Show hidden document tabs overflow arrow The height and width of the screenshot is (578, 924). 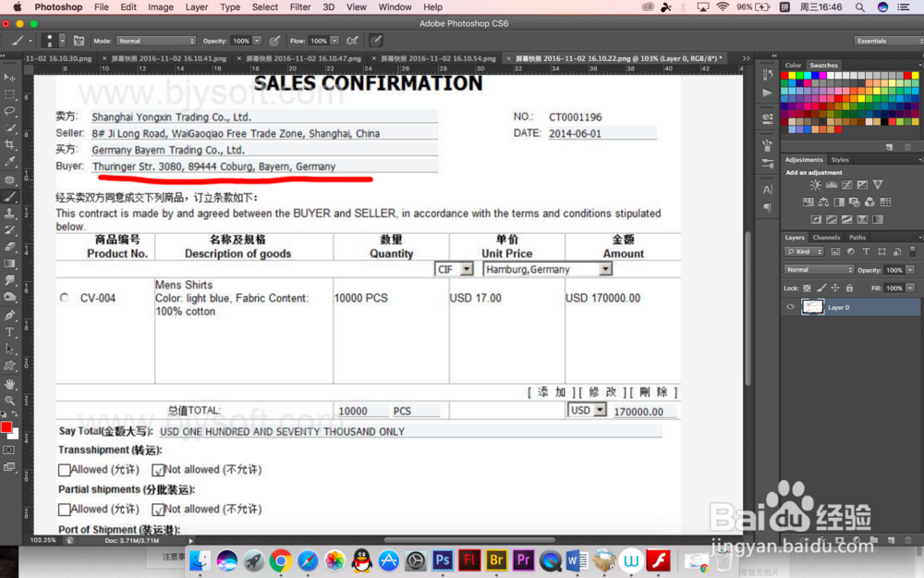point(746,58)
